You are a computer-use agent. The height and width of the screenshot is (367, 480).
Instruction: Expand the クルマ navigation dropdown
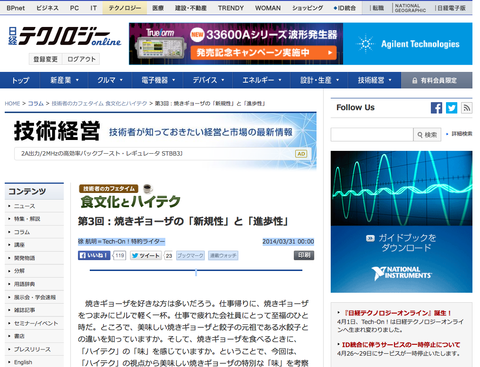(110, 80)
